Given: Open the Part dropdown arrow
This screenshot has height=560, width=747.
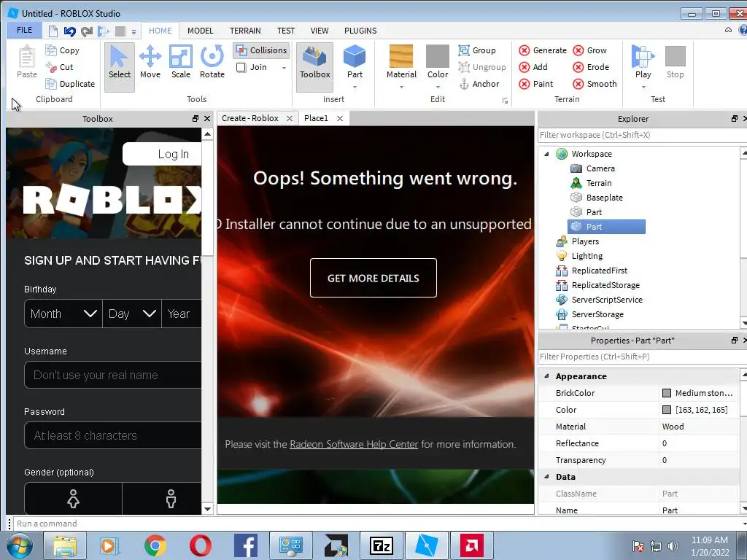Looking at the screenshot, I should click(x=355, y=87).
